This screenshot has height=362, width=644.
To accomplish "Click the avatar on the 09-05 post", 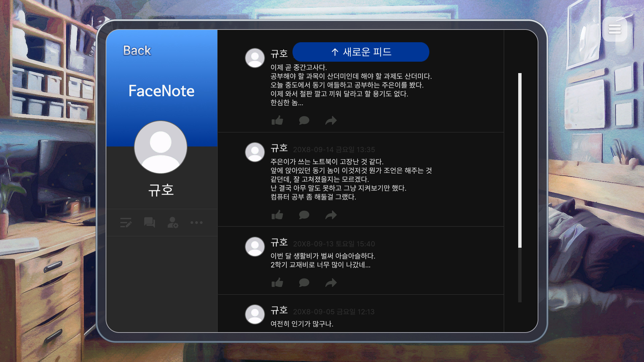I will click(x=255, y=314).
